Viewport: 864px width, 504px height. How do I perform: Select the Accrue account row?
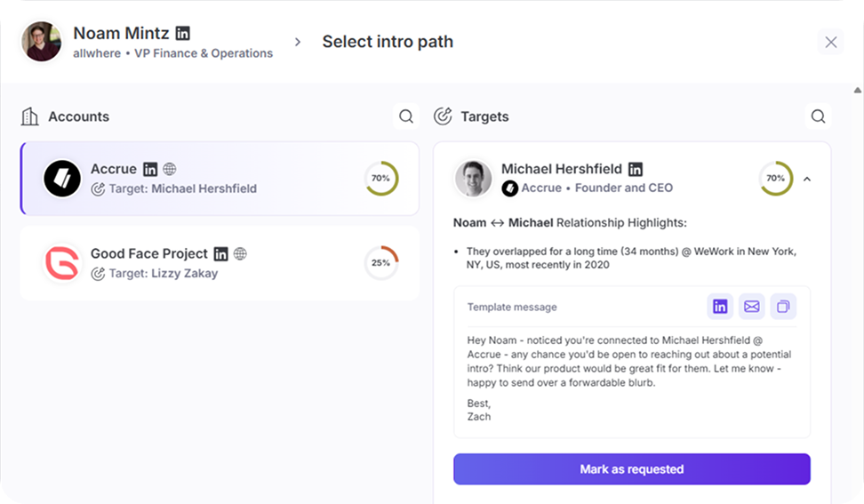click(220, 179)
